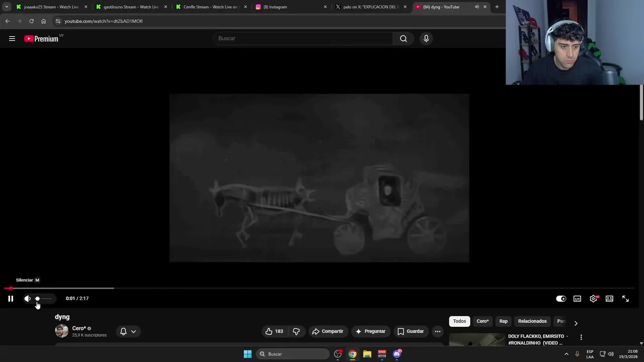Show more filter chips with the arrow
This screenshot has height=362, width=644.
coord(576,323)
